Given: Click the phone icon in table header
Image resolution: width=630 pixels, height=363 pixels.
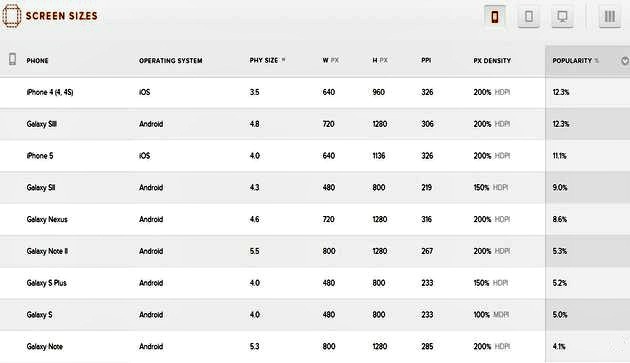Looking at the screenshot, I should [12, 59].
